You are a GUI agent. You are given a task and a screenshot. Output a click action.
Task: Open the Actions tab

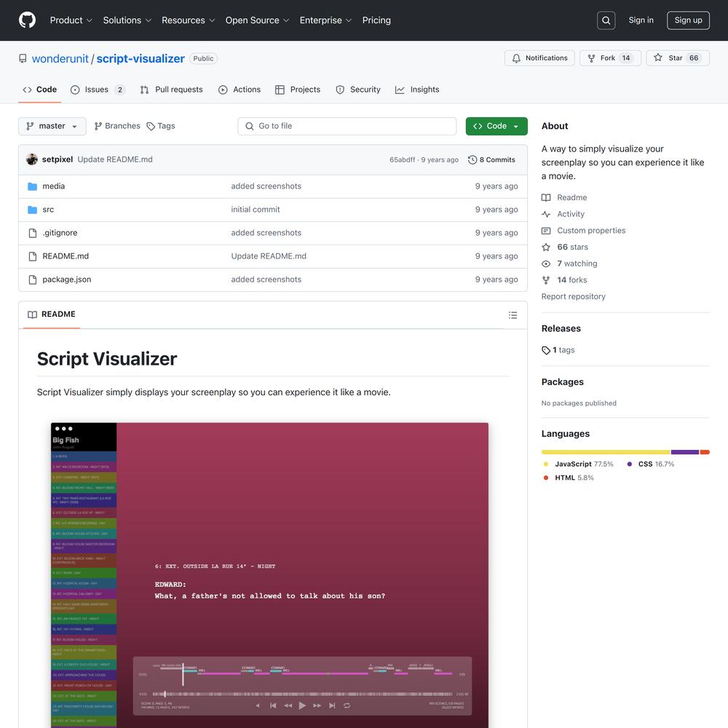[240, 90]
